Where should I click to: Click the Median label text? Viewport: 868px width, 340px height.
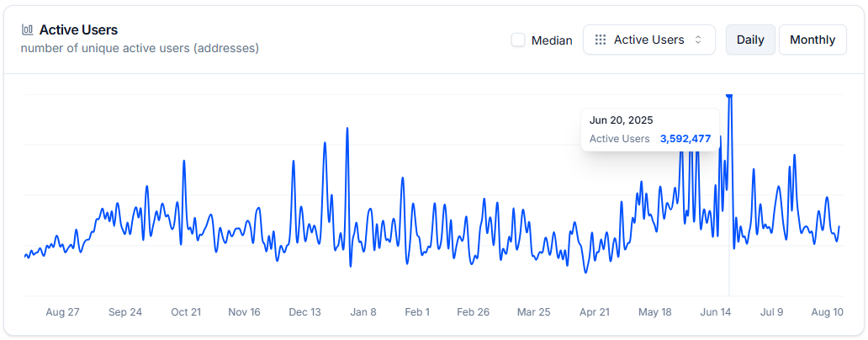point(552,40)
